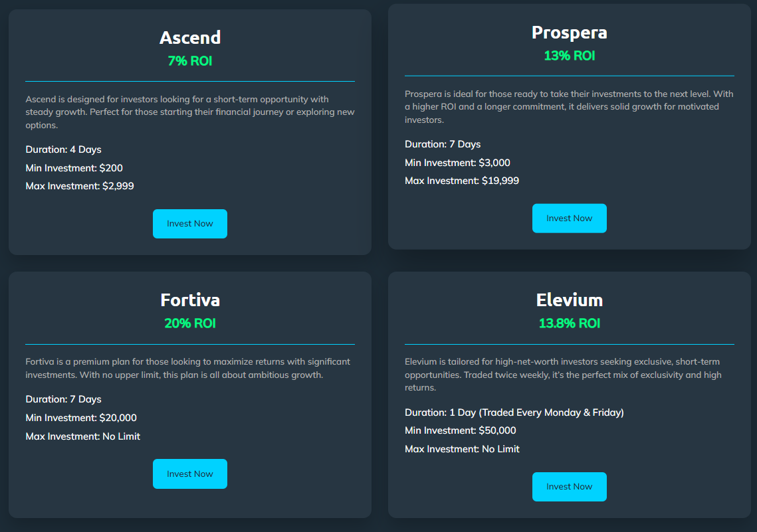Click the Ascend "Duration: 4 Days" line
The width and height of the screenshot is (757, 532).
tap(64, 149)
